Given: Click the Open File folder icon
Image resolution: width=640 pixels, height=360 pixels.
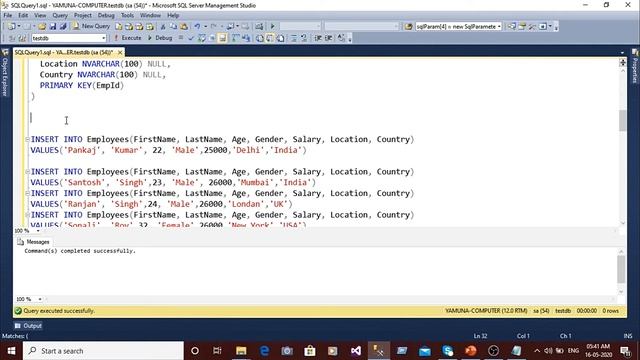Looking at the screenshot, I should tap(42, 27).
